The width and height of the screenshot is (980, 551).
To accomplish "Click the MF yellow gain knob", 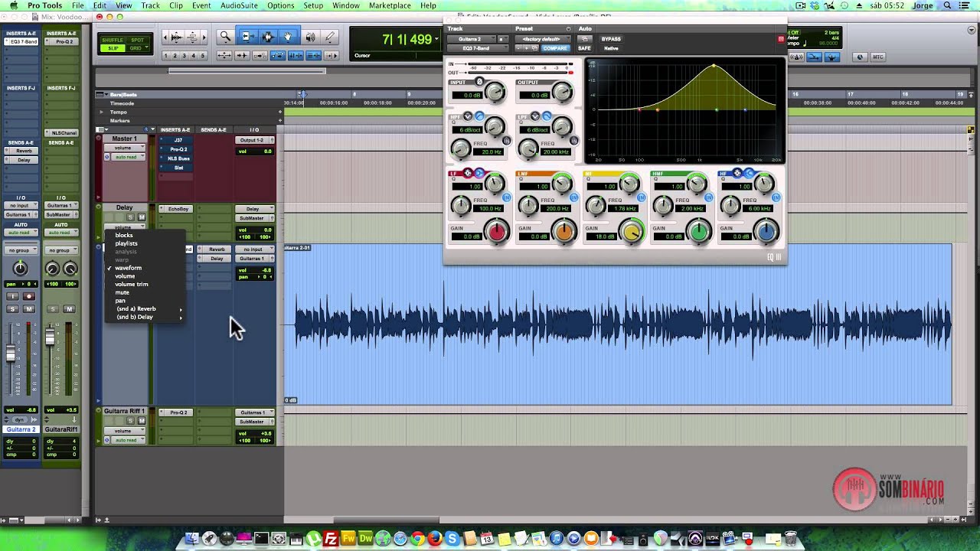I will click(632, 232).
